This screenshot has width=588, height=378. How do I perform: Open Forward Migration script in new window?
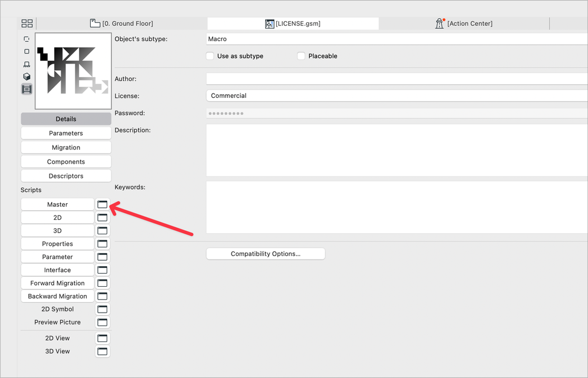pyautogui.click(x=103, y=283)
